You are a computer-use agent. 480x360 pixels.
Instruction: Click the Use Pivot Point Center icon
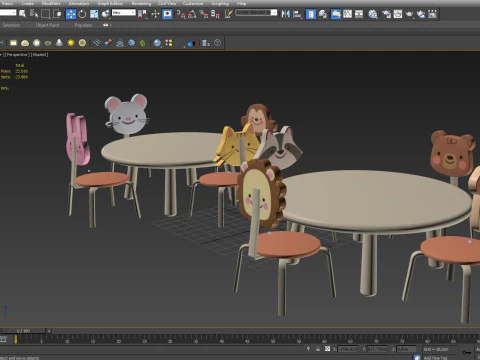pyautogui.click(x=142, y=14)
